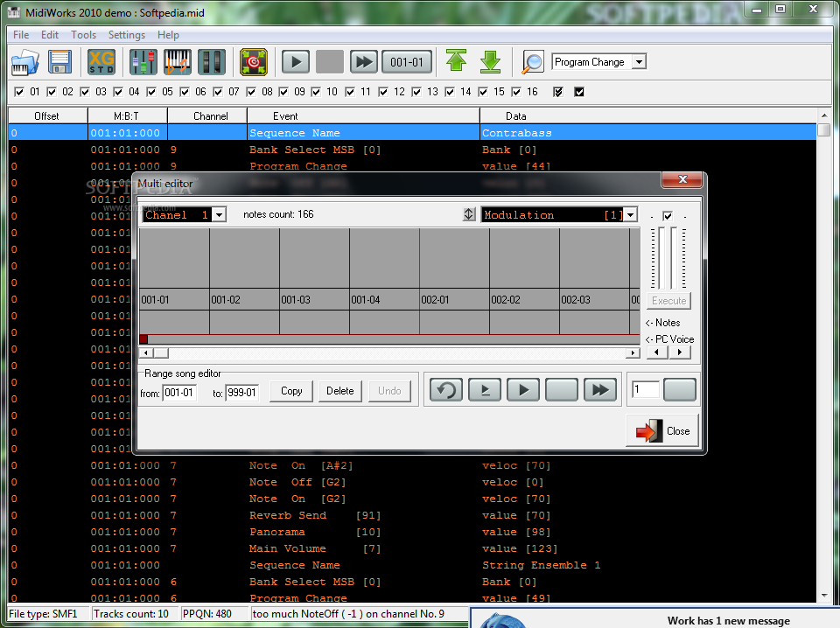Open the Edit menu
Image resolution: width=840 pixels, height=628 pixels.
[x=50, y=35]
